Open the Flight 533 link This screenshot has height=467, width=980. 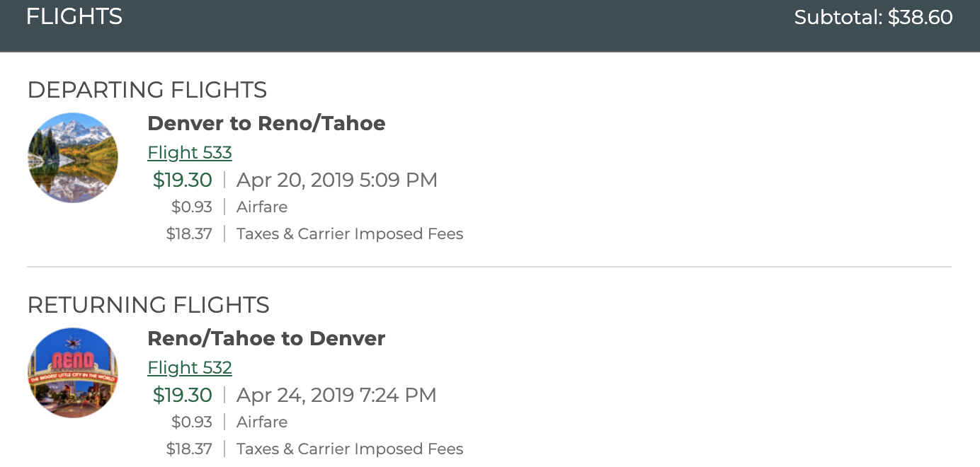point(189,153)
